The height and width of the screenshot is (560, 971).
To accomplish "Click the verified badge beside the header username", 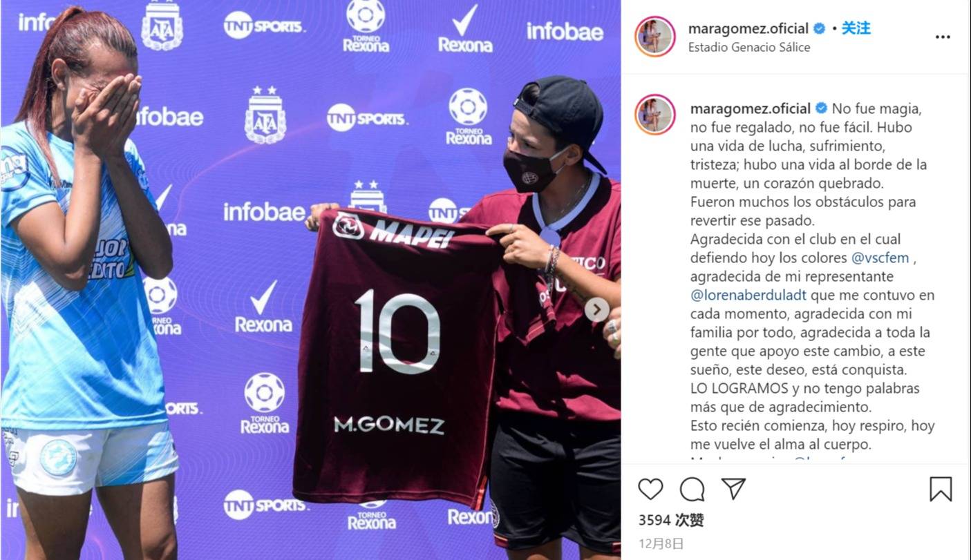I will pyautogui.click(x=820, y=28).
